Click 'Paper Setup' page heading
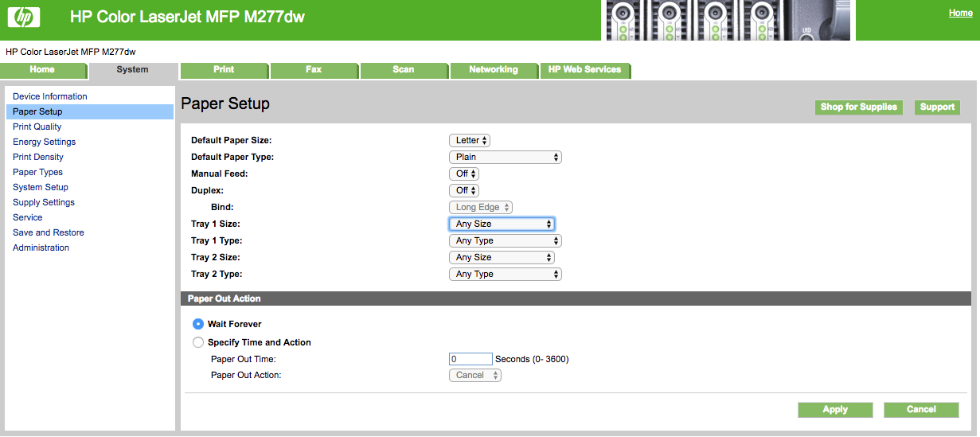 coord(225,103)
